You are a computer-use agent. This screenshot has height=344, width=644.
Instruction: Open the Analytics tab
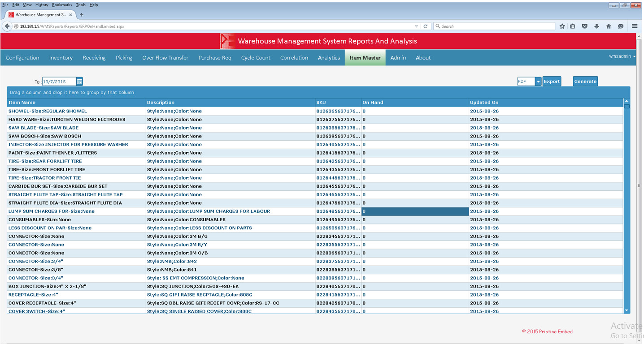tap(329, 58)
